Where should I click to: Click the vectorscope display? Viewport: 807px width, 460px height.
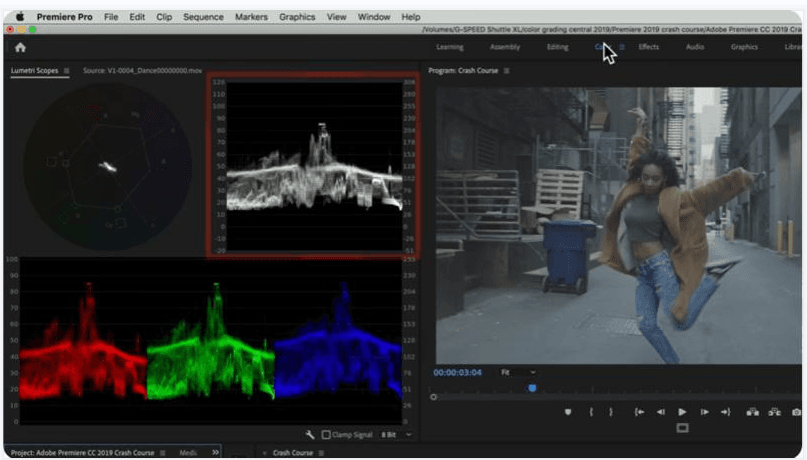point(108,167)
